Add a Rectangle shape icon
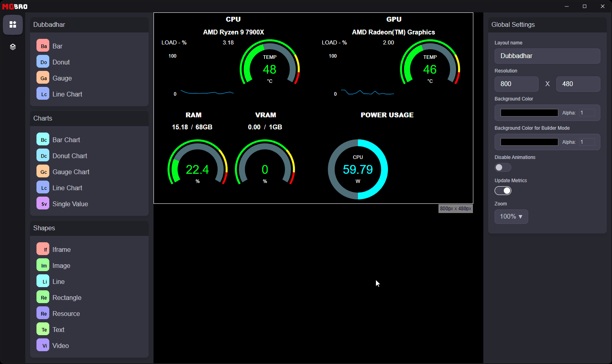Screen dimensions: 612x364 (43, 298)
